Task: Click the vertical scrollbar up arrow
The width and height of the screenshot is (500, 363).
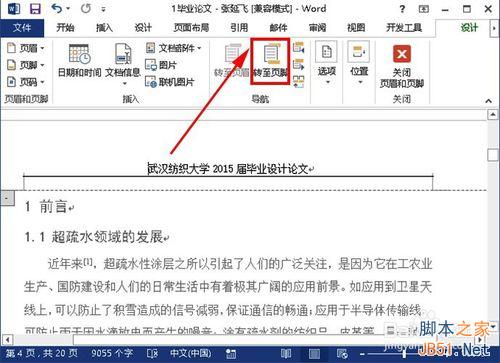Action: pos(493,115)
